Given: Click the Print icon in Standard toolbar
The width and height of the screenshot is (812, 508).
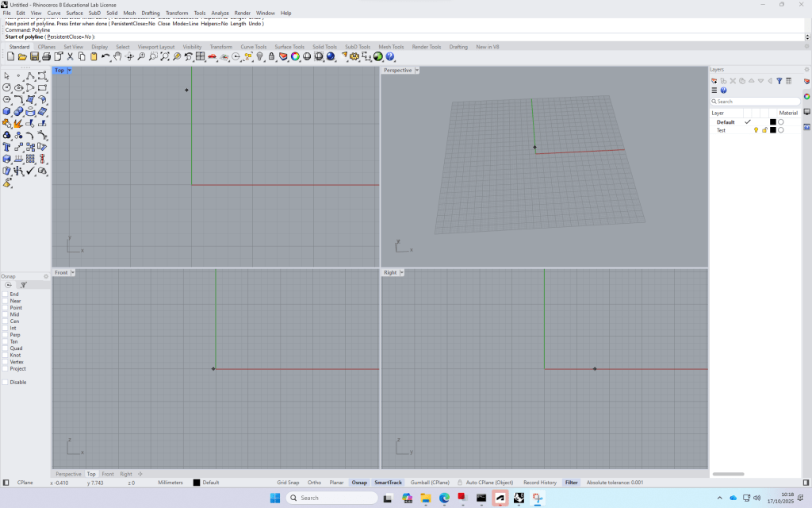Looking at the screenshot, I should [46, 56].
